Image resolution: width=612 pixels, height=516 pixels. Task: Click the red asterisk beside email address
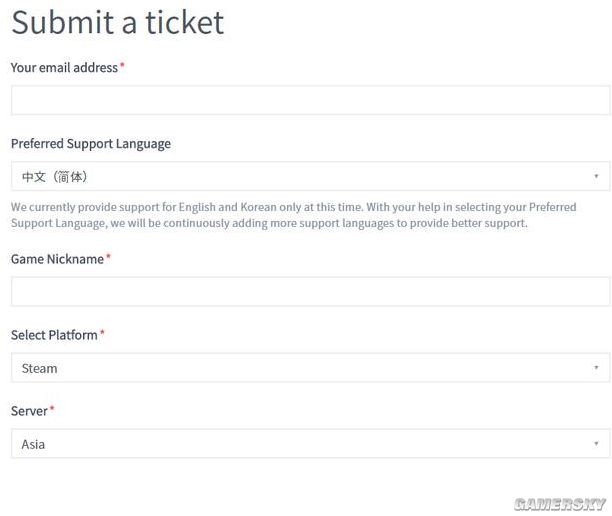click(x=122, y=66)
